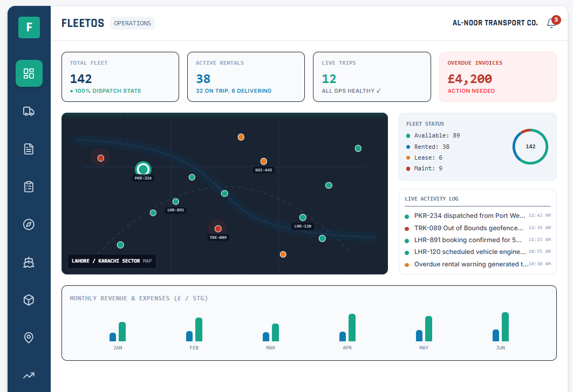The height and width of the screenshot is (392, 573).
Task: Open the Live Trips 12 card
Action: (x=372, y=77)
